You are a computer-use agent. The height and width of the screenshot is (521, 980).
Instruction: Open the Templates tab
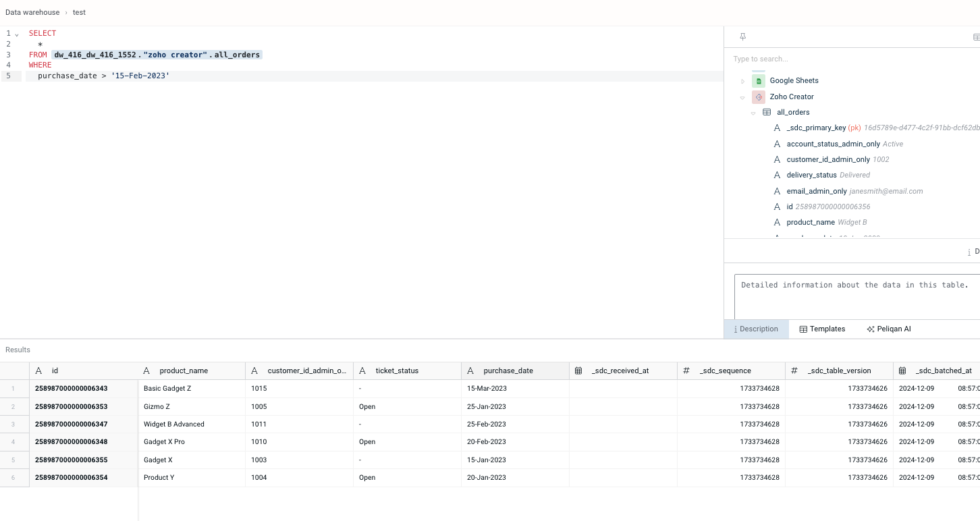click(822, 329)
